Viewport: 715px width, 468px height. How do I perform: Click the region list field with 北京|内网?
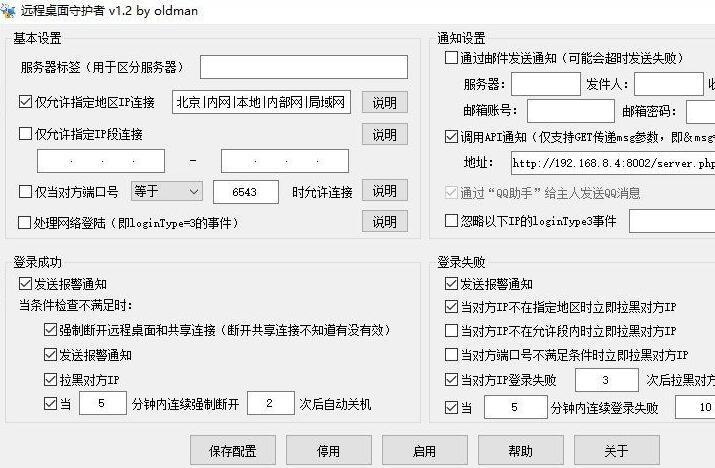click(x=261, y=102)
